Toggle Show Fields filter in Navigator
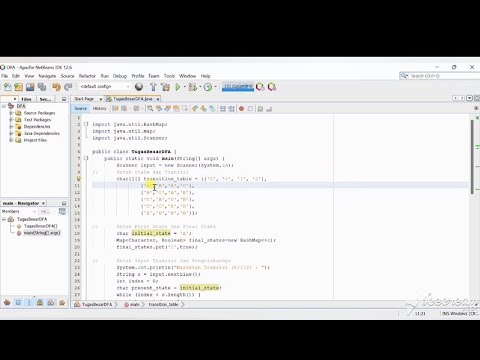The height and width of the screenshot is (360, 480). tap(18, 303)
